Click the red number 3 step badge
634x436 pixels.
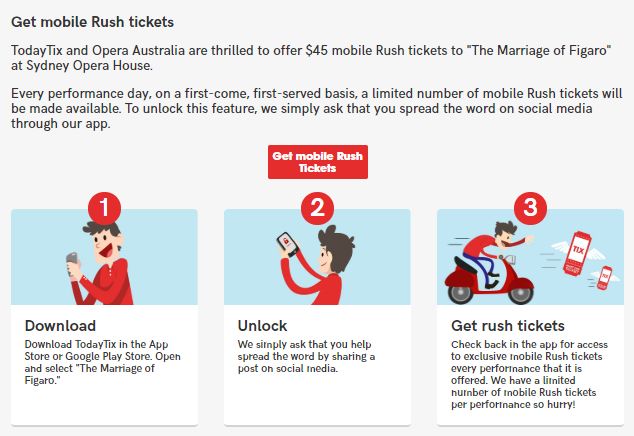point(530,208)
